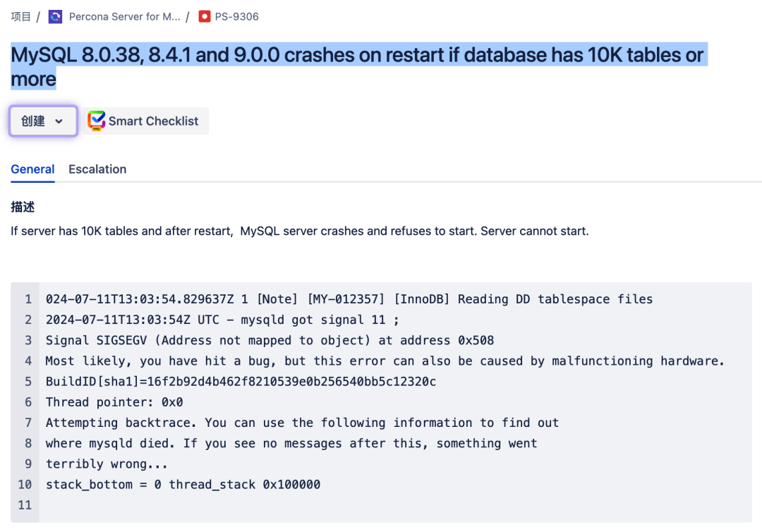This screenshot has width=762, height=532.
Task: Select the General tab
Action: coord(32,169)
